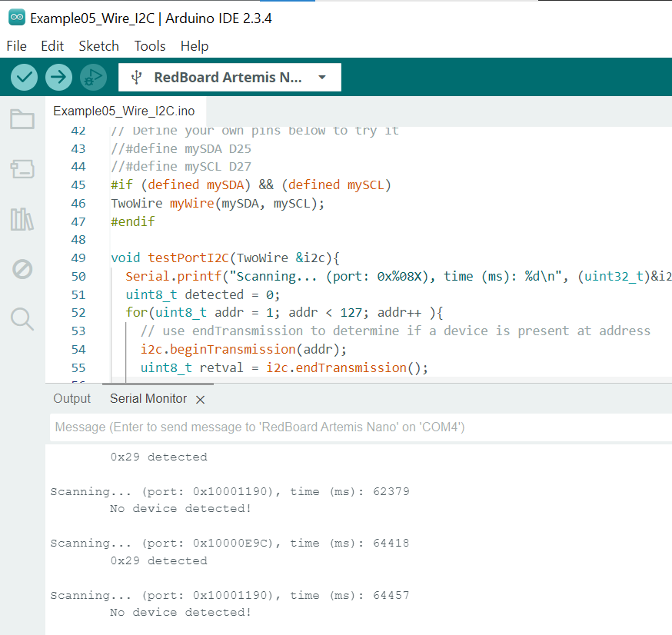Open the File menu
The width and height of the screenshot is (672, 635).
(17, 46)
